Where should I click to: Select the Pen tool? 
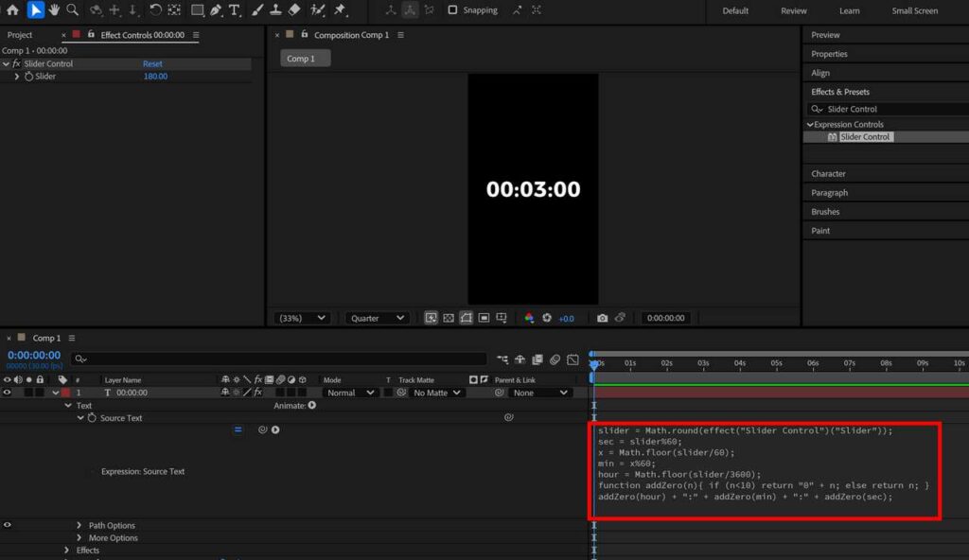pyautogui.click(x=216, y=9)
